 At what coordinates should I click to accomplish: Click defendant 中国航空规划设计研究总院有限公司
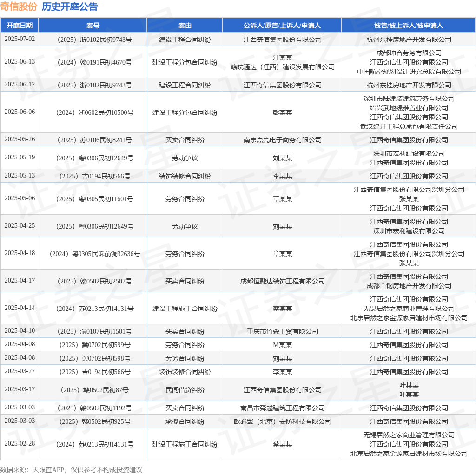point(409,71)
